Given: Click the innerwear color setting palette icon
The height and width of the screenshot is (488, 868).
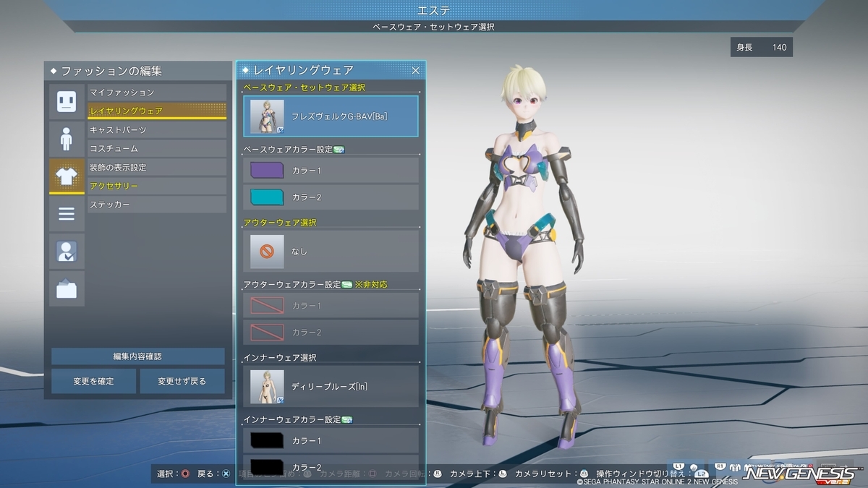Looking at the screenshot, I should [x=346, y=419].
